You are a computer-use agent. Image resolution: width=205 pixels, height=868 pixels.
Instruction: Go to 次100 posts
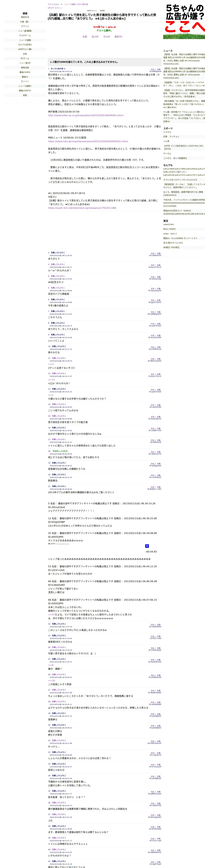[107, 37]
